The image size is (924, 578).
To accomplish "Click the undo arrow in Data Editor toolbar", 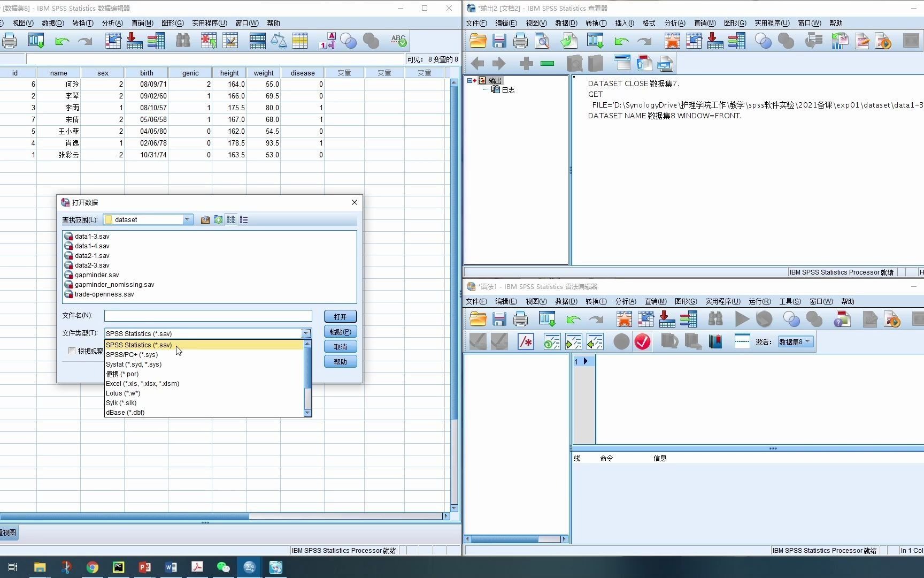I will click(62, 41).
